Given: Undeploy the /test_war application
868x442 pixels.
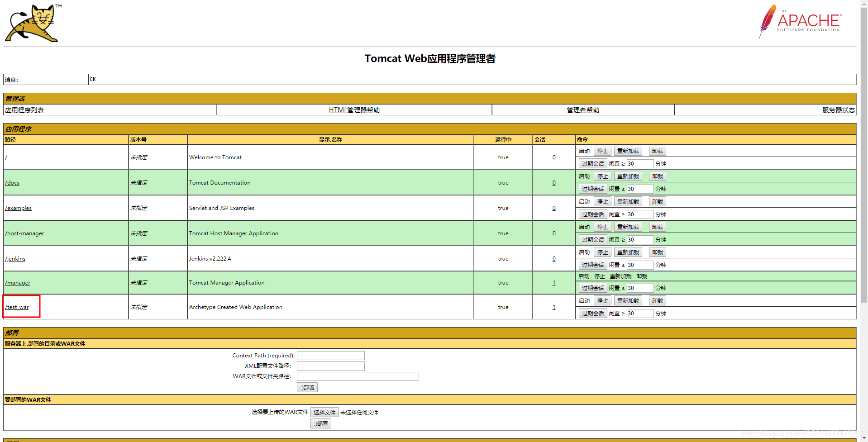Looking at the screenshot, I should coord(658,301).
